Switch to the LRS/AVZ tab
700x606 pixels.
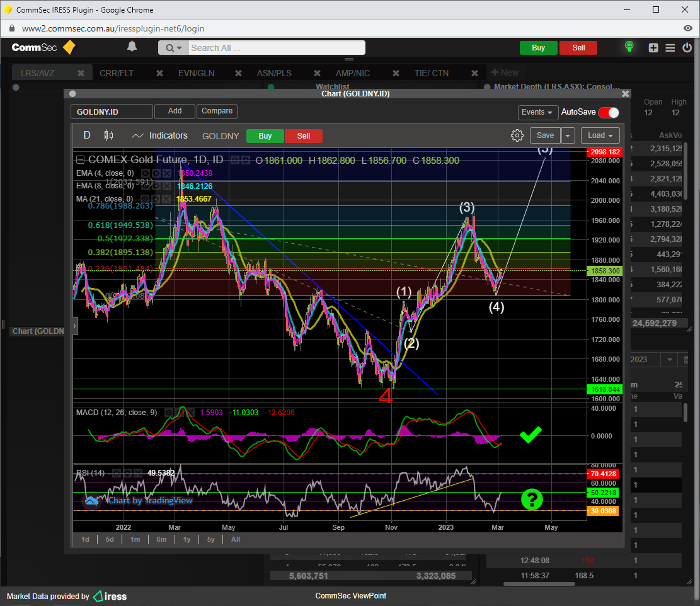38,73
